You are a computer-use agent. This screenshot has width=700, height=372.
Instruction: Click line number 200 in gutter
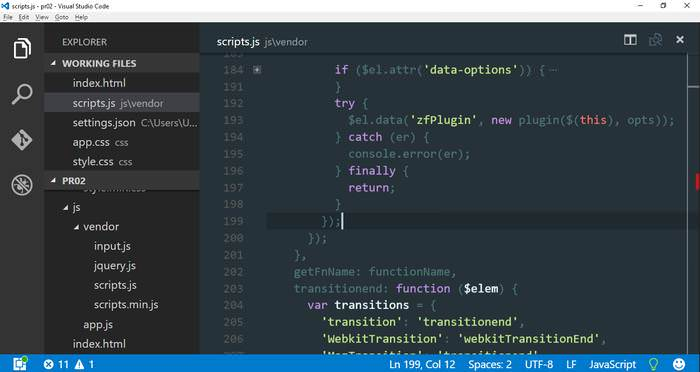coord(233,238)
